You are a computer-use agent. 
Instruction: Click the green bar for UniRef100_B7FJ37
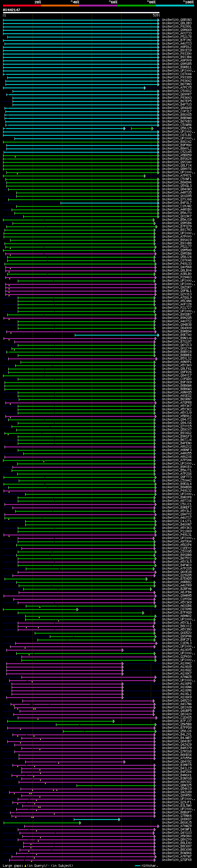pyautogui.click(x=61, y=721)
